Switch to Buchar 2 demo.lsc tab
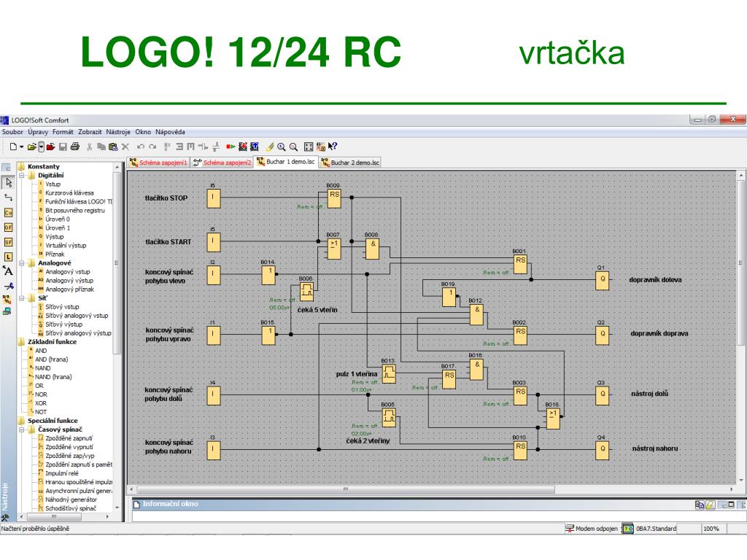This screenshot has width=747, height=560. click(x=350, y=163)
